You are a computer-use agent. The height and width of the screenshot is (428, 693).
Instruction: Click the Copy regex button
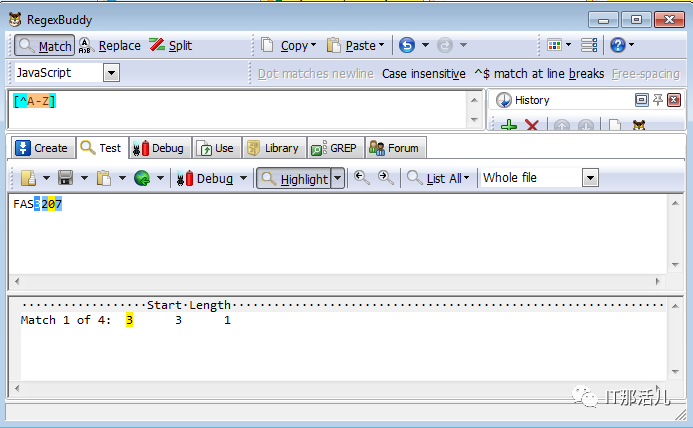285,46
